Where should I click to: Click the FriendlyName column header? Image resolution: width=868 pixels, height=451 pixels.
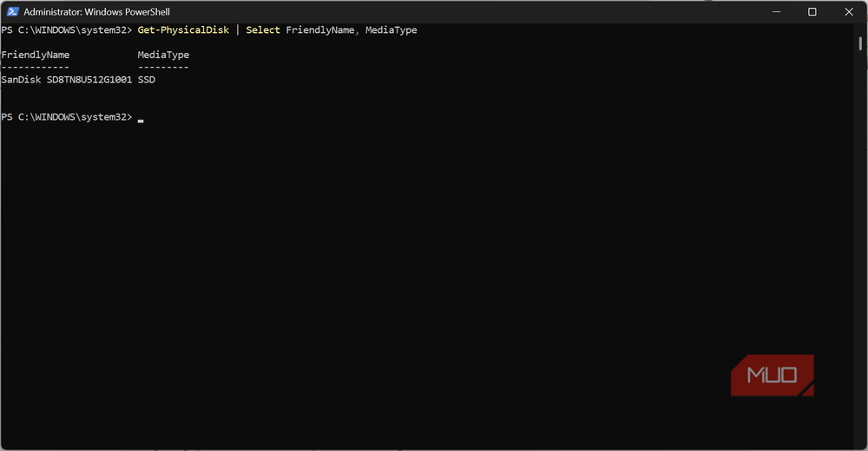pos(36,55)
